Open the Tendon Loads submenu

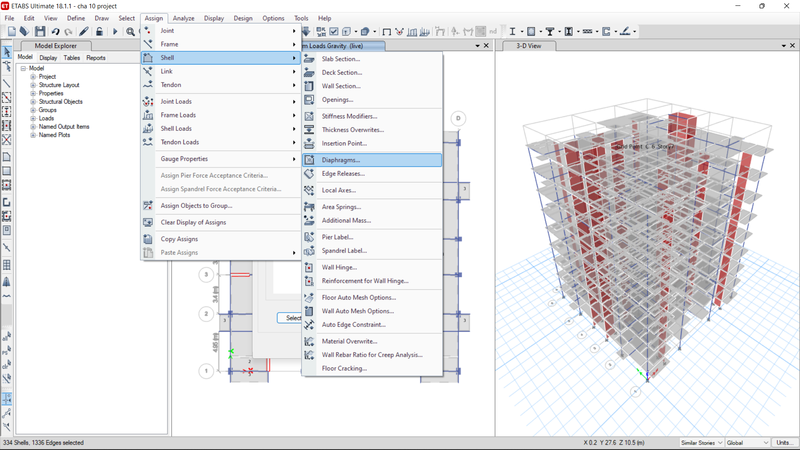pyautogui.click(x=221, y=142)
